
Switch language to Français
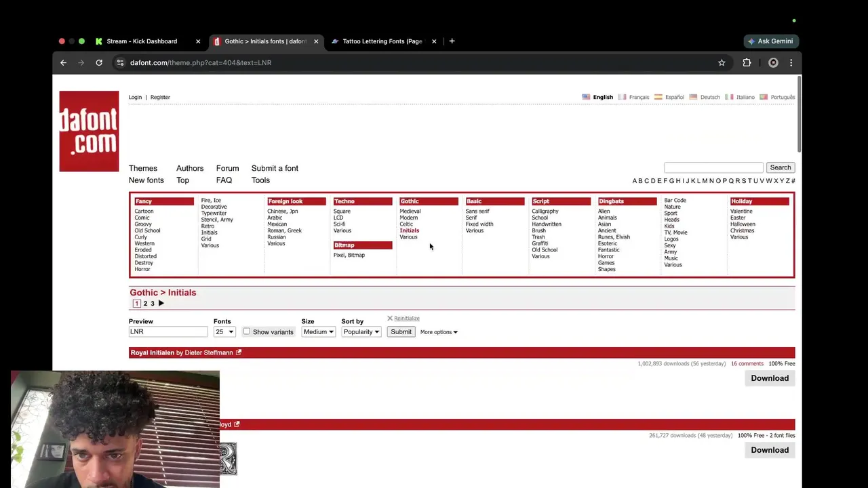(639, 97)
